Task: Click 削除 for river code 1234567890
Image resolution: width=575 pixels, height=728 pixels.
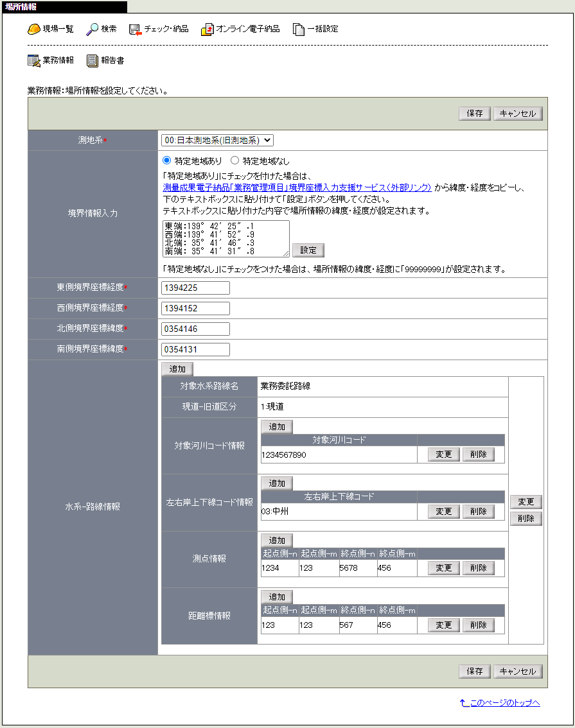Action: pyautogui.click(x=479, y=455)
